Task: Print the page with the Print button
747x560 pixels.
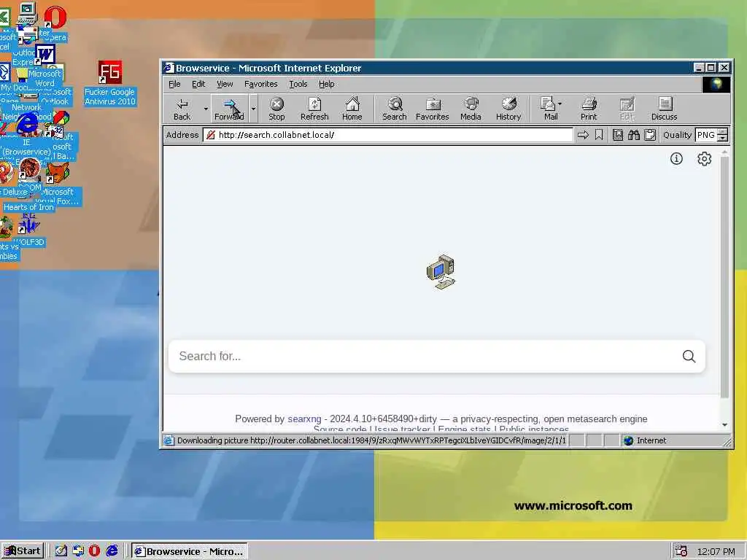Action: (589, 109)
